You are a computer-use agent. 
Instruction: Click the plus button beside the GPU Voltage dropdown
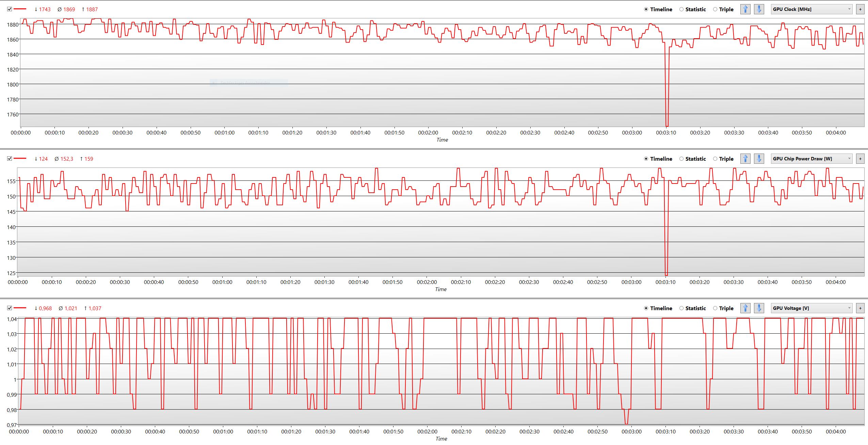[860, 308]
